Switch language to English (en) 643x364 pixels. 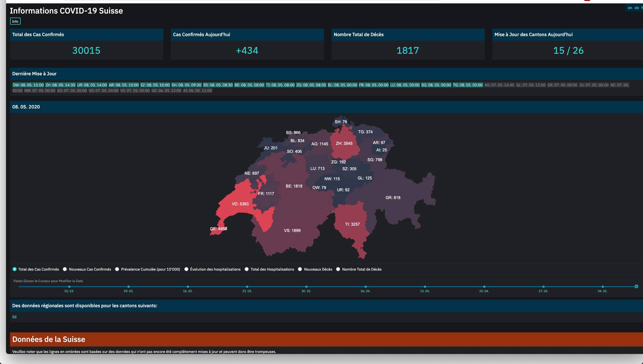630,8
